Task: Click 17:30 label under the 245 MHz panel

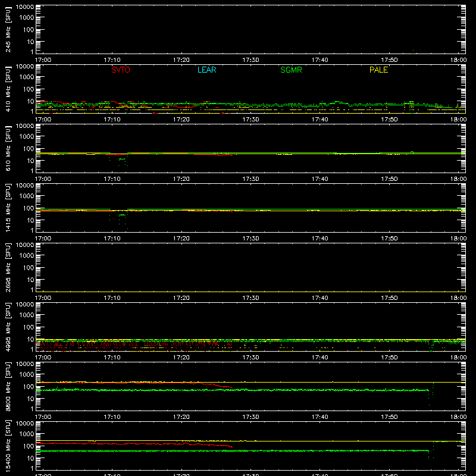Action: [x=250, y=60]
